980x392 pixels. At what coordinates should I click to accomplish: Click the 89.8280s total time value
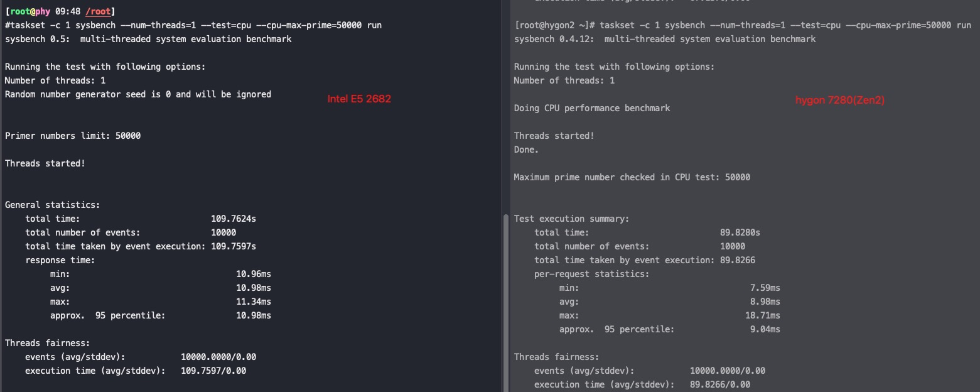[x=740, y=232]
